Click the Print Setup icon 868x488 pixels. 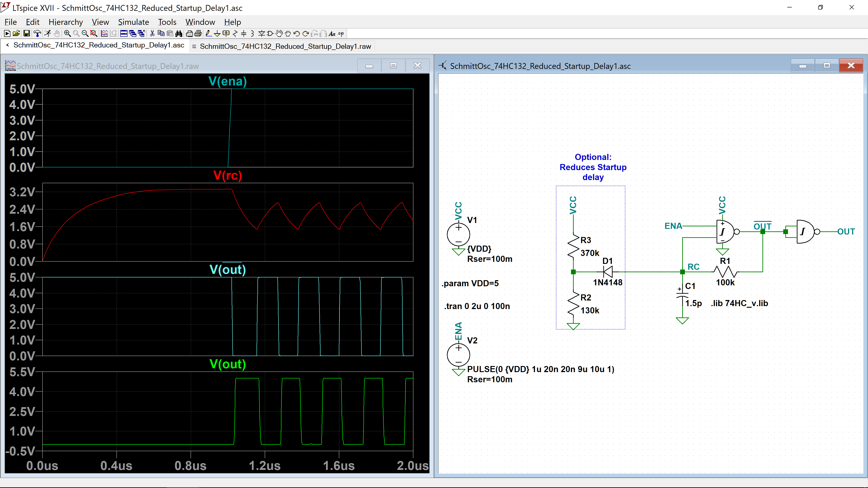[189, 34]
